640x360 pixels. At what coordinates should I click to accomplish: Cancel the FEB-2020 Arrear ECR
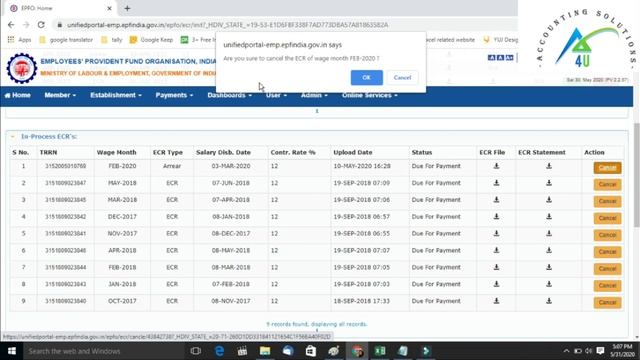coord(607,168)
